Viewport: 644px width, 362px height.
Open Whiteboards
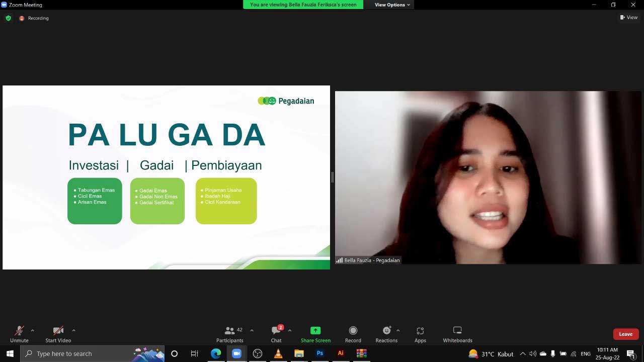(457, 334)
